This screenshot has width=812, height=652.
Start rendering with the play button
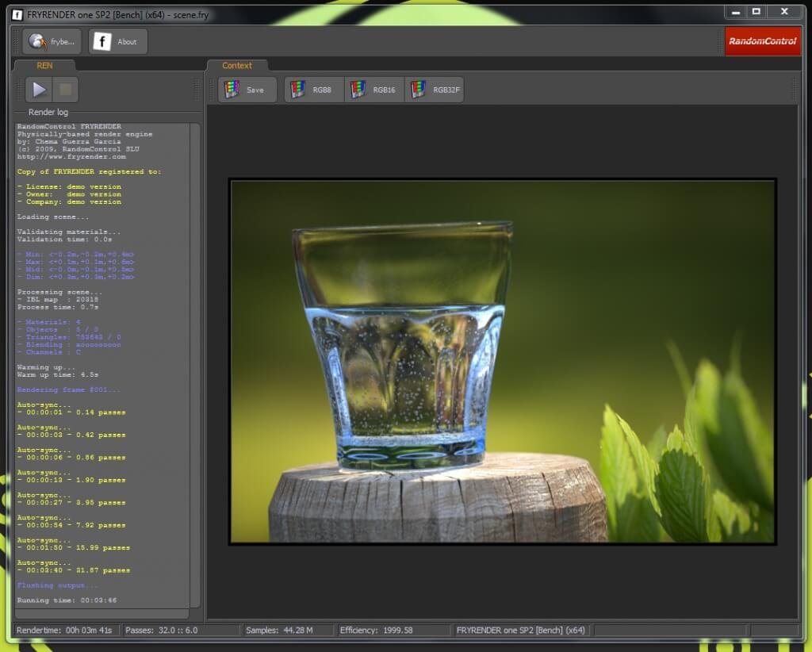(39, 90)
